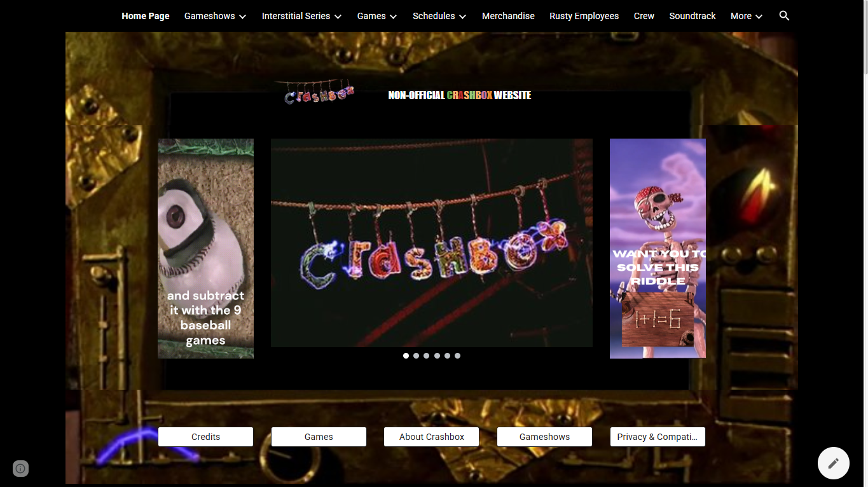Screen dimensions: 868x487
Task: Select the first carousel dot indicator
Action: coord(406,356)
